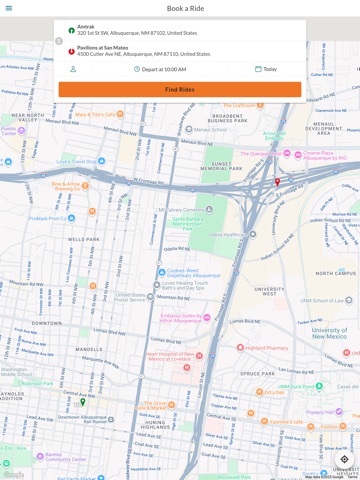The width and height of the screenshot is (360, 480).
Task: Open Google Maps Terms link
Action: (352, 477)
